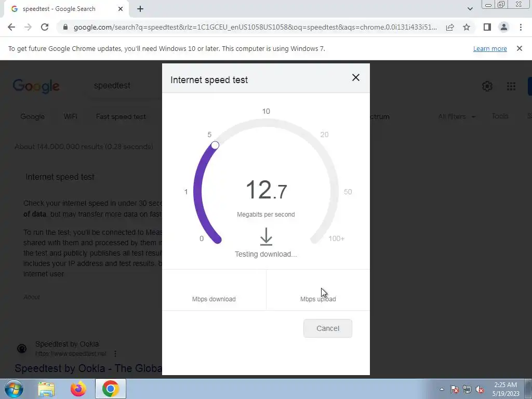Dismiss the Windows 7 update notice
This screenshot has height=399, width=532.
click(x=519, y=48)
